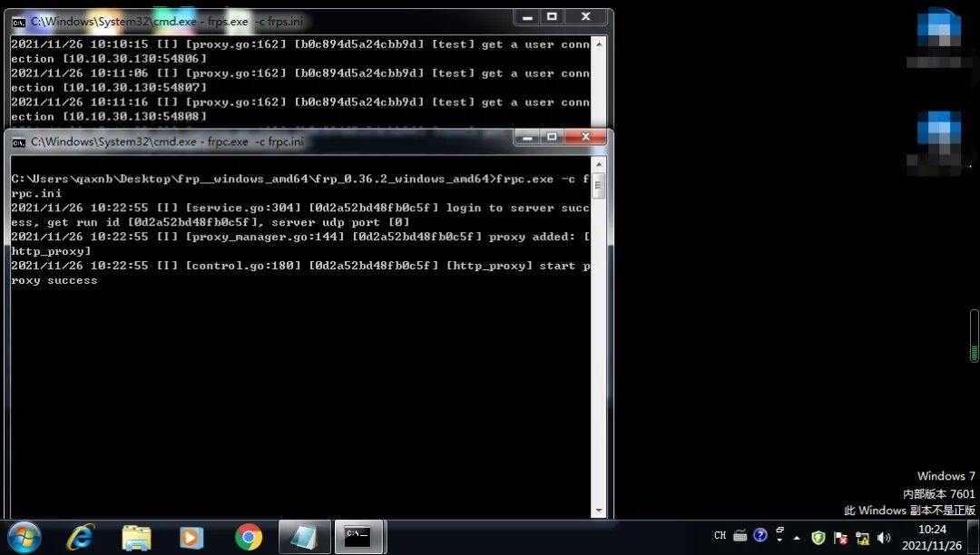Image resolution: width=980 pixels, height=555 pixels.
Task: Click the network warning tray icon
Action: coord(863,538)
